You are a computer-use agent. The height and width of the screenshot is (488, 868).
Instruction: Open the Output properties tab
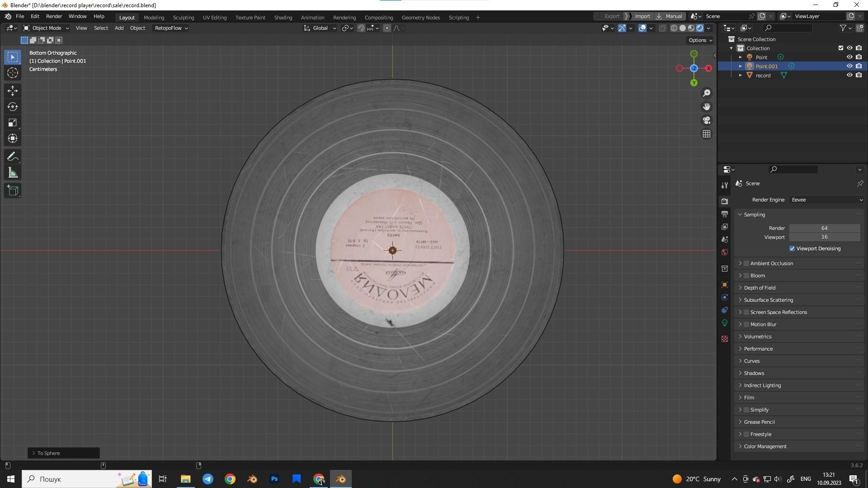[725, 214]
